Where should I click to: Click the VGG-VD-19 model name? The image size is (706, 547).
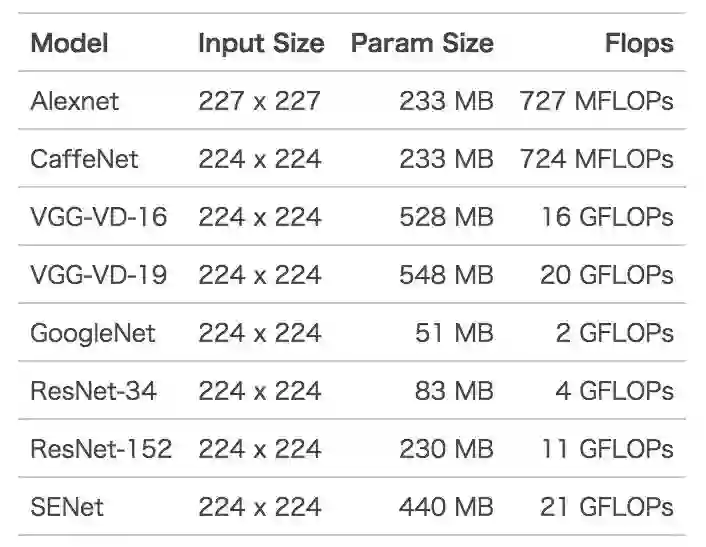pos(100,275)
